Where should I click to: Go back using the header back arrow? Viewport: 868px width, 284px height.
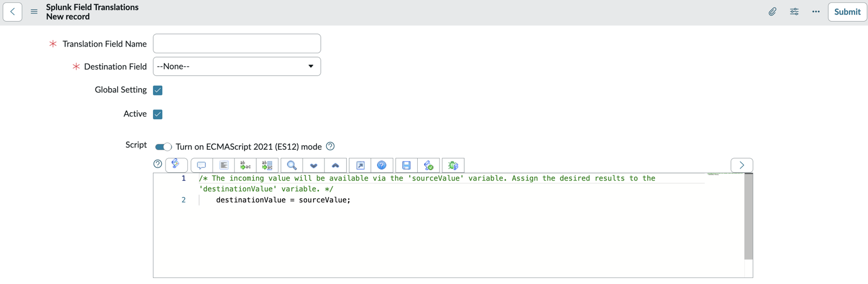tap(12, 11)
